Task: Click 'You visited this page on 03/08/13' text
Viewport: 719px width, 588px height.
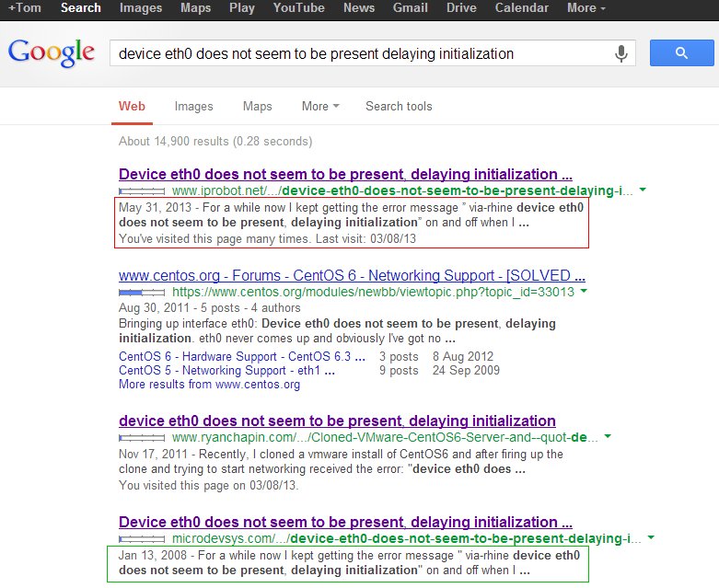Action: click(208, 485)
